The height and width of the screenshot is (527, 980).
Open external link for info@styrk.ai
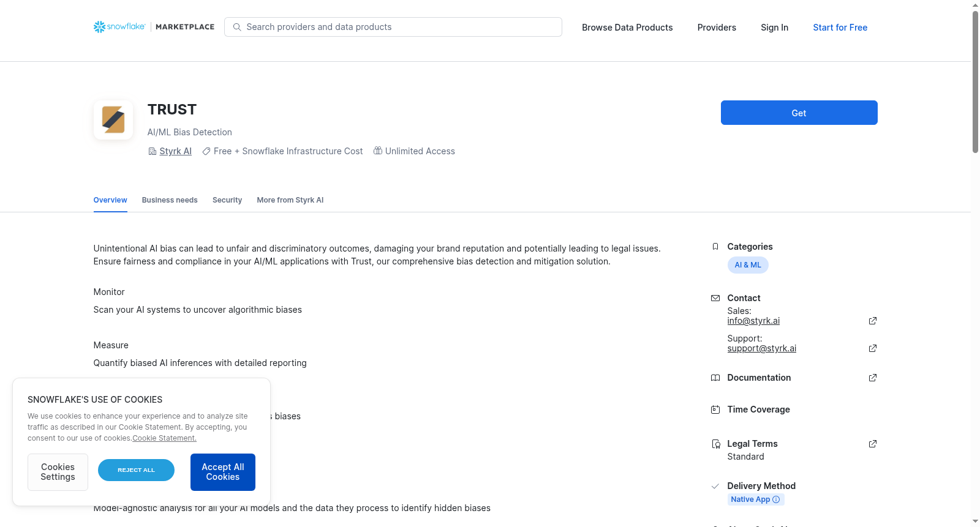point(873,321)
